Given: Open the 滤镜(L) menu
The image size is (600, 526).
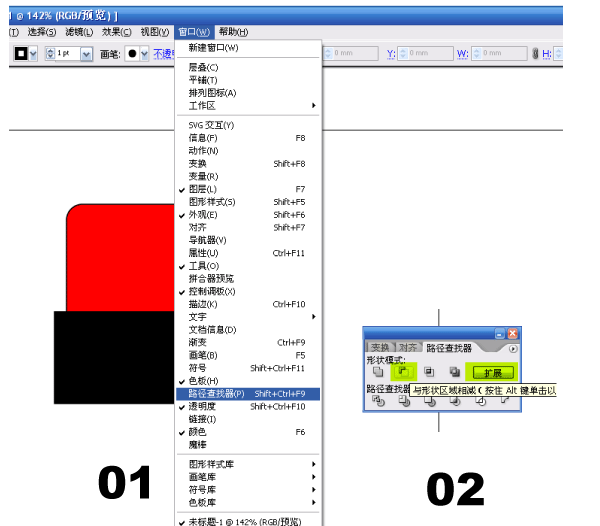Looking at the screenshot, I should [79, 32].
